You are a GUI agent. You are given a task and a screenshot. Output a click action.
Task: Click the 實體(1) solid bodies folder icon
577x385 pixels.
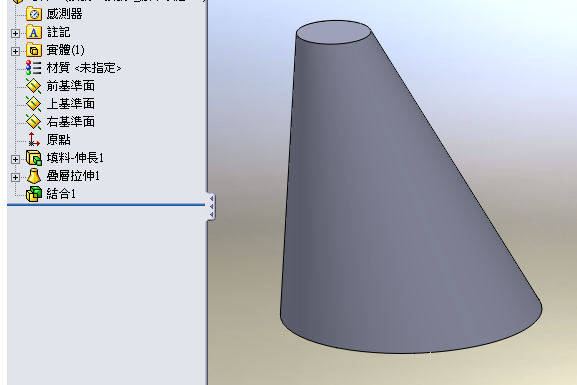(34, 50)
